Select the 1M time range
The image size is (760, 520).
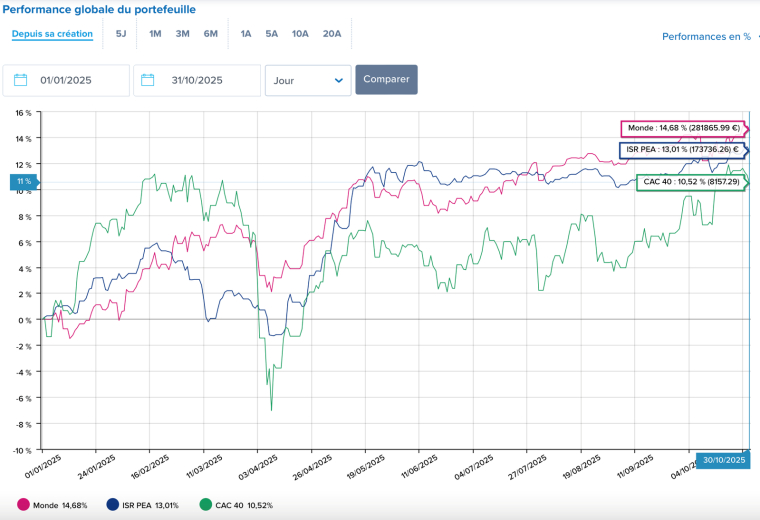tap(155, 34)
